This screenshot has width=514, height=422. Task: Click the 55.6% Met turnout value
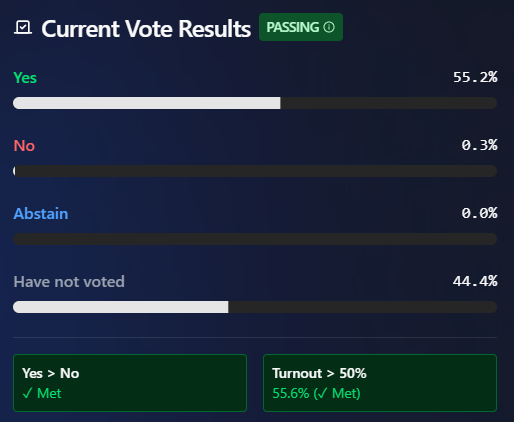[x=316, y=394]
